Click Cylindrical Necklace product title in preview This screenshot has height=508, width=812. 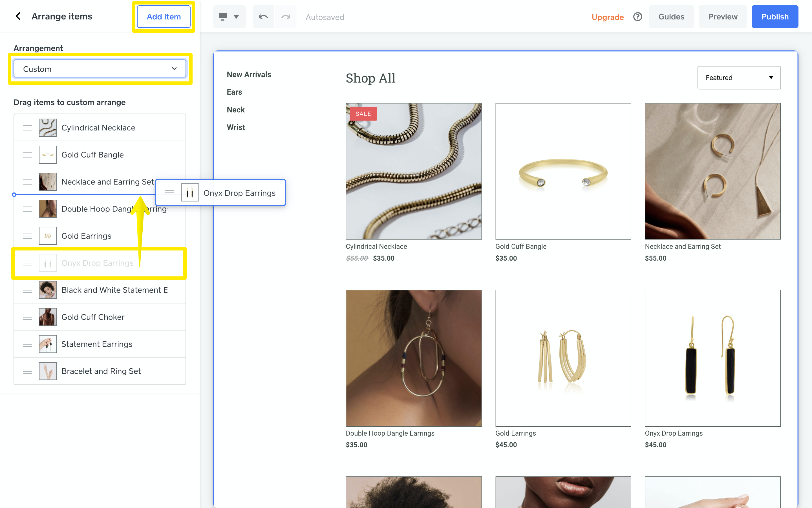(376, 246)
